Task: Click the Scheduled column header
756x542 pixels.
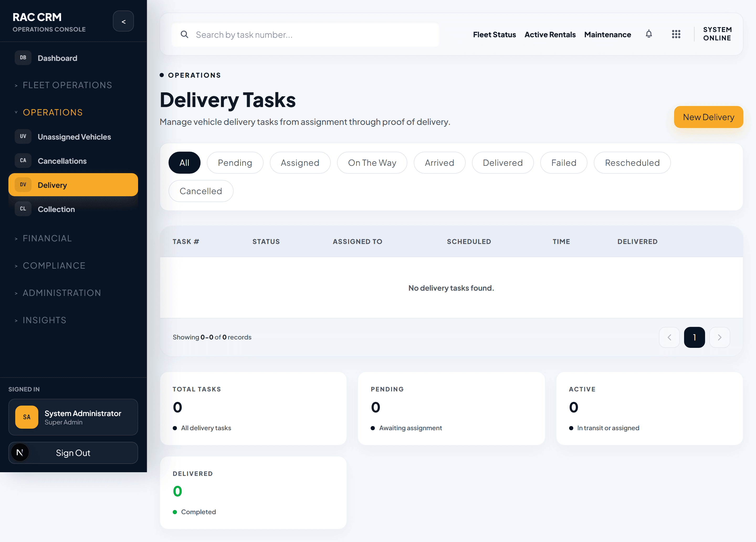Action: [469, 242]
